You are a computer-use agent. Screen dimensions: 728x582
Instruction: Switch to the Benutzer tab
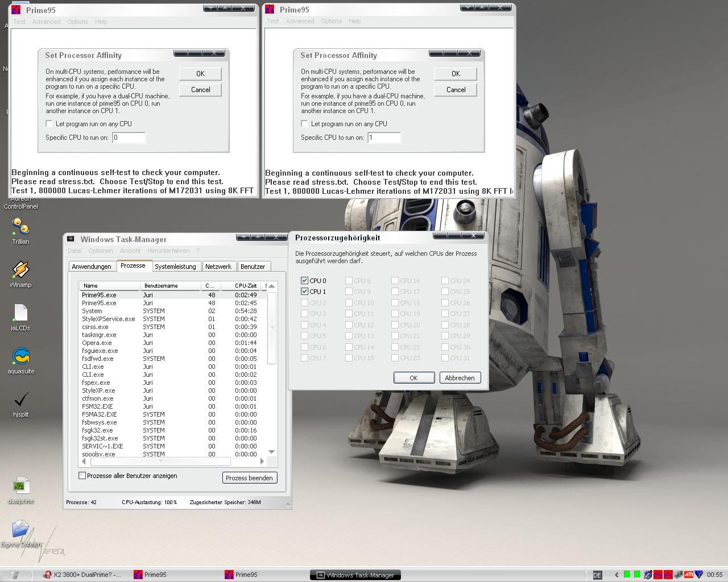(253, 267)
